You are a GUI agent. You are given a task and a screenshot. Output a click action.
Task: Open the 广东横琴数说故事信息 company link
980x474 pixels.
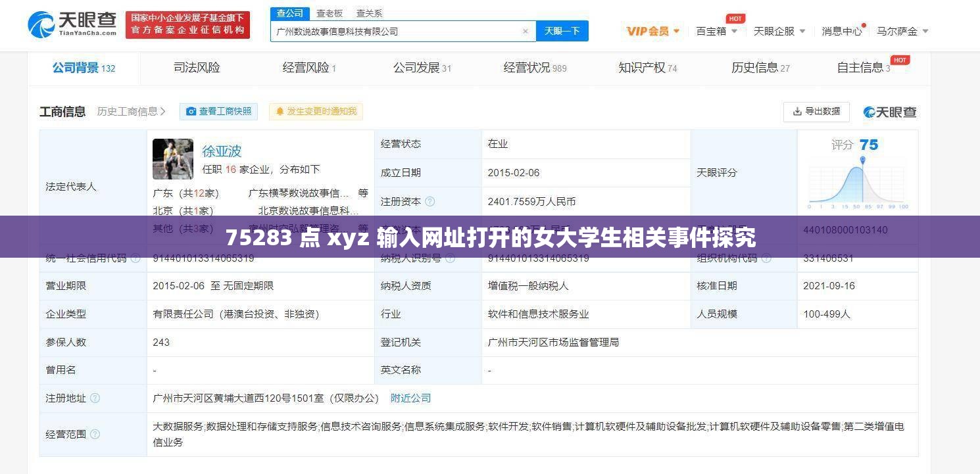[x=299, y=193]
